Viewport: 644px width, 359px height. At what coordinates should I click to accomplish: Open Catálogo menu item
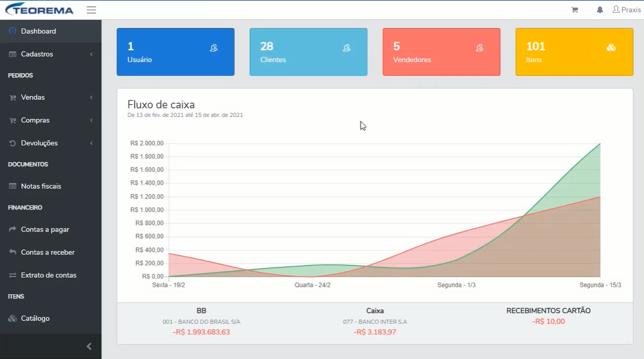click(x=50, y=319)
